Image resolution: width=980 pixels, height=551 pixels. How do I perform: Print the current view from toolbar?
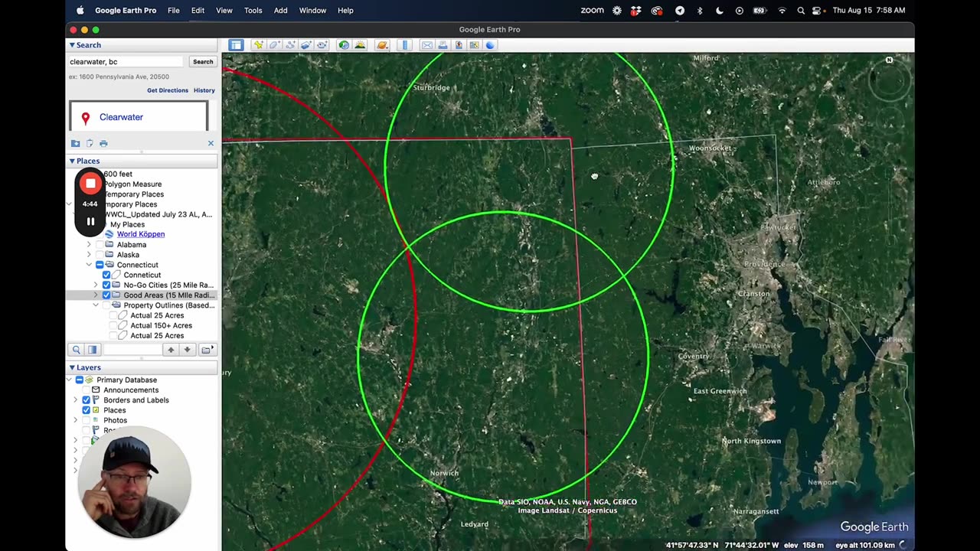[443, 45]
